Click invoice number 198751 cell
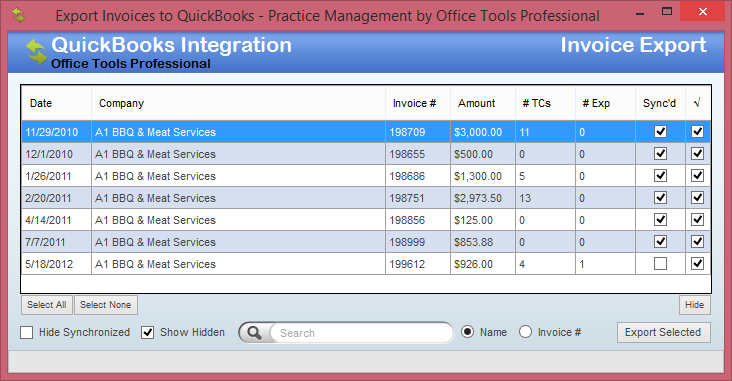The width and height of the screenshot is (732, 381). coord(418,198)
